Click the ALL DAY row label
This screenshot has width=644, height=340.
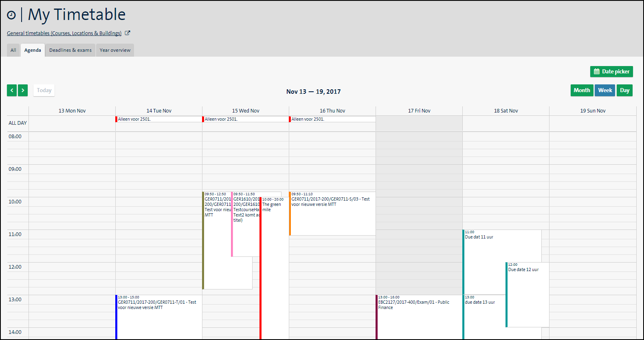(18, 123)
